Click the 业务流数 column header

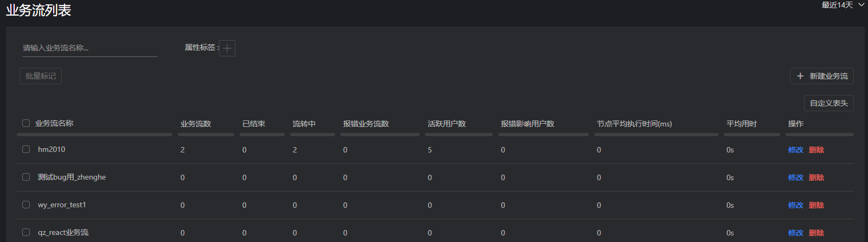coord(196,124)
